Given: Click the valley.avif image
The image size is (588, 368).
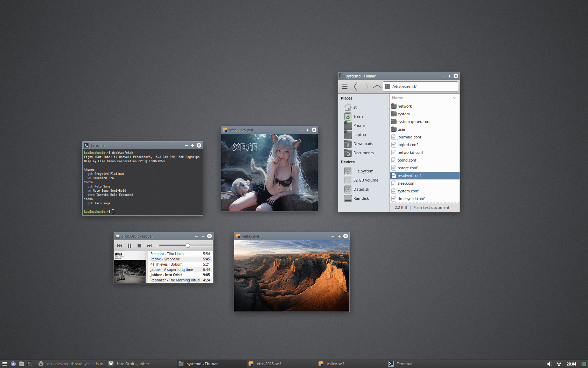Looking at the screenshot, I should pyautogui.click(x=292, y=276).
